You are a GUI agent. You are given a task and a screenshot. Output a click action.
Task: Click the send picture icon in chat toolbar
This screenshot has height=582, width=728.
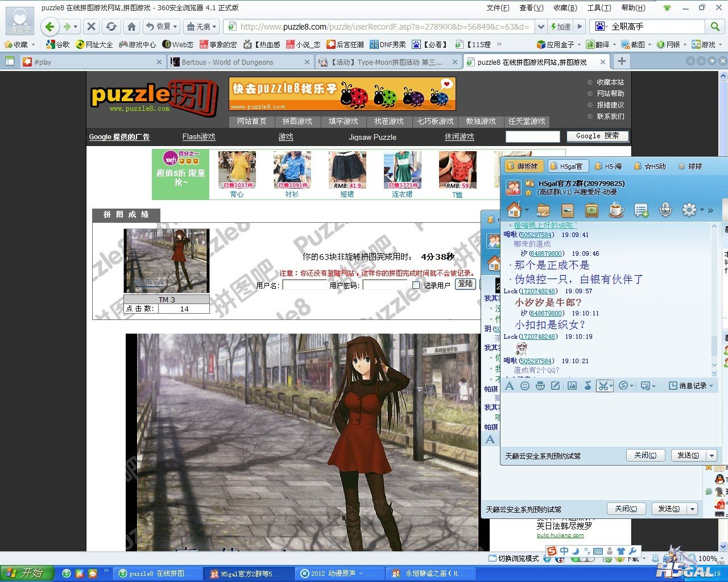(572, 386)
